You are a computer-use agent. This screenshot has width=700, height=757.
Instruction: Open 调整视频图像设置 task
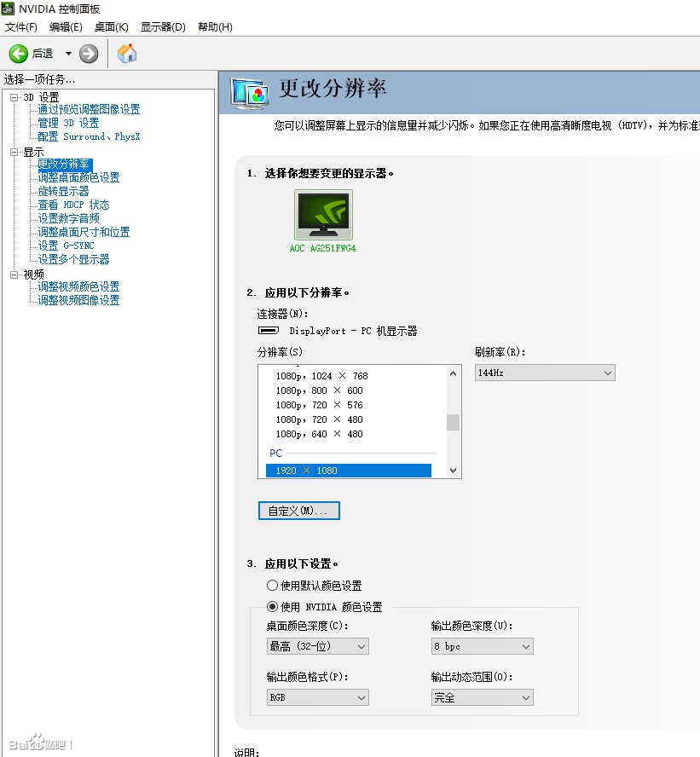point(78,300)
